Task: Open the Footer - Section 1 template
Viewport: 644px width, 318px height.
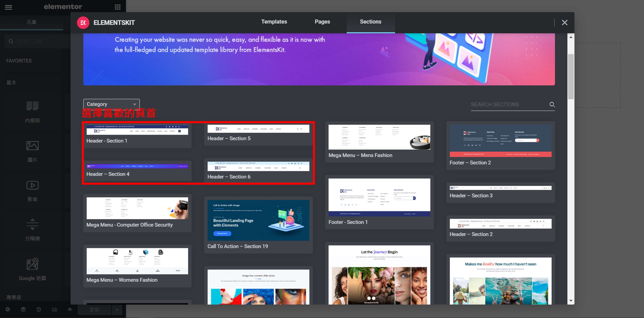Action: tap(379, 202)
